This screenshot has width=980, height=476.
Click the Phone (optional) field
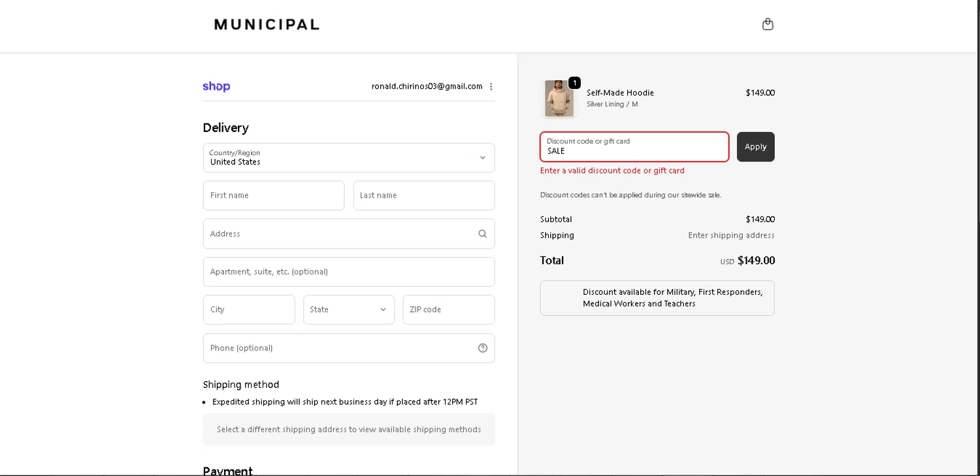click(349, 348)
